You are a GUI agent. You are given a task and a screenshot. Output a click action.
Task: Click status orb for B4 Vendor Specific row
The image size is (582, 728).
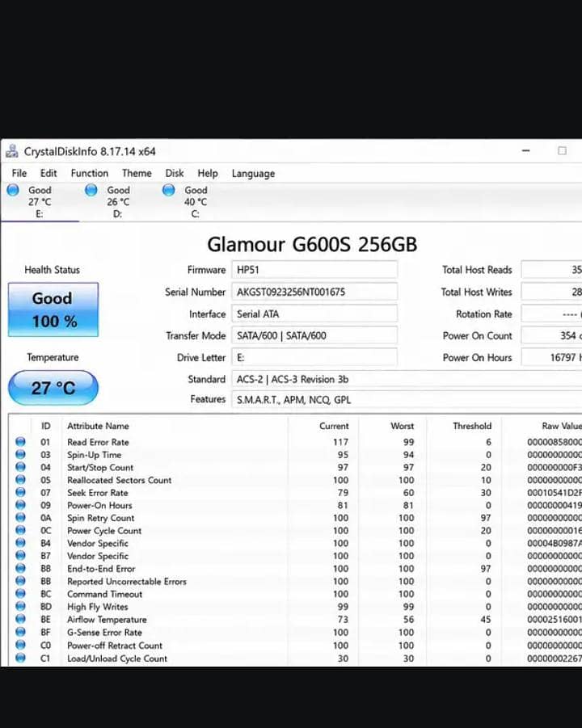pos(20,542)
